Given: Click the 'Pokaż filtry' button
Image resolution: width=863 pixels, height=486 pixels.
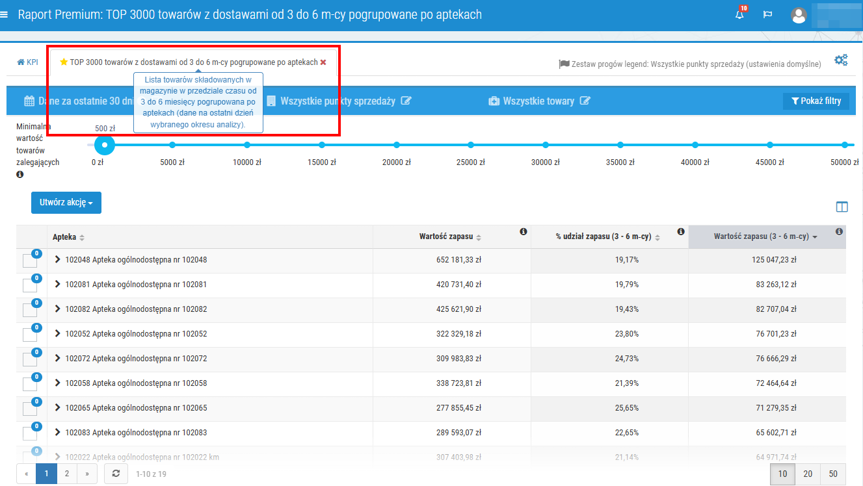Looking at the screenshot, I should pyautogui.click(x=816, y=101).
